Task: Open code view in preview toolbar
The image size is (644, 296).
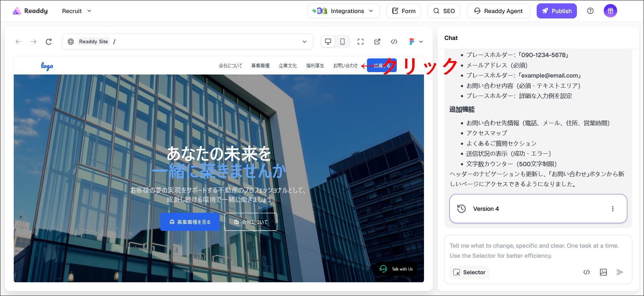Action: [x=394, y=42]
